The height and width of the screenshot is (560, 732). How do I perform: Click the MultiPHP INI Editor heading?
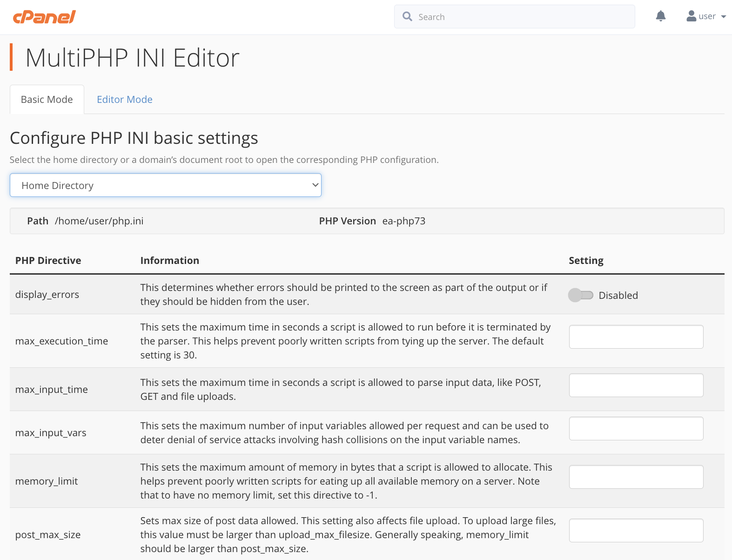[x=132, y=58]
